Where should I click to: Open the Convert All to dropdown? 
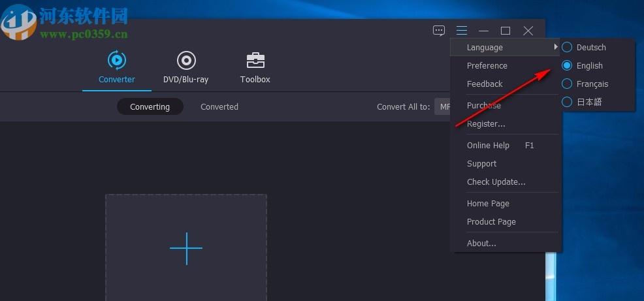[443, 107]
